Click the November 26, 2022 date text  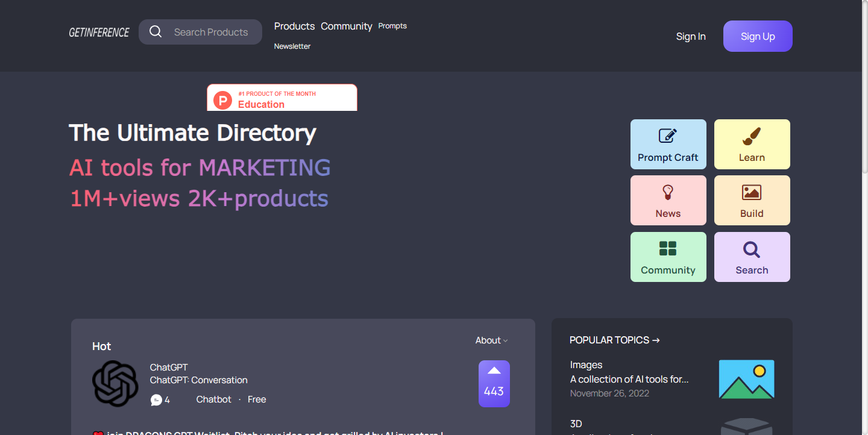tap(609, 393)
